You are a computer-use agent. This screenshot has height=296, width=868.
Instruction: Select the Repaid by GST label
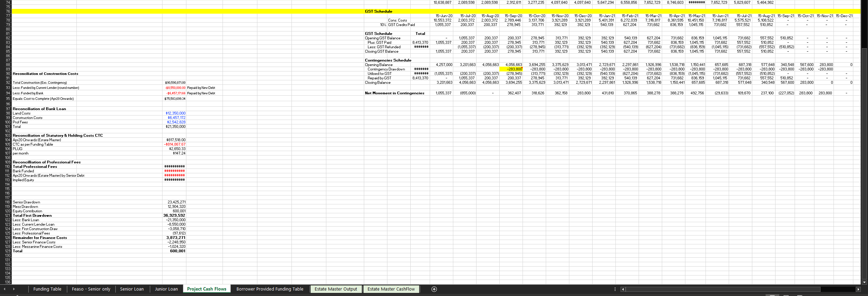[379, 78]
